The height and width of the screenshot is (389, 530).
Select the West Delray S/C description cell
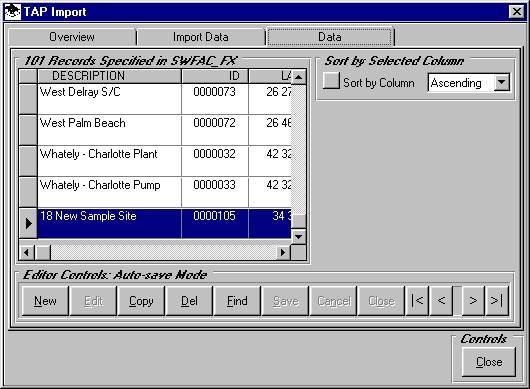point(110,99)
